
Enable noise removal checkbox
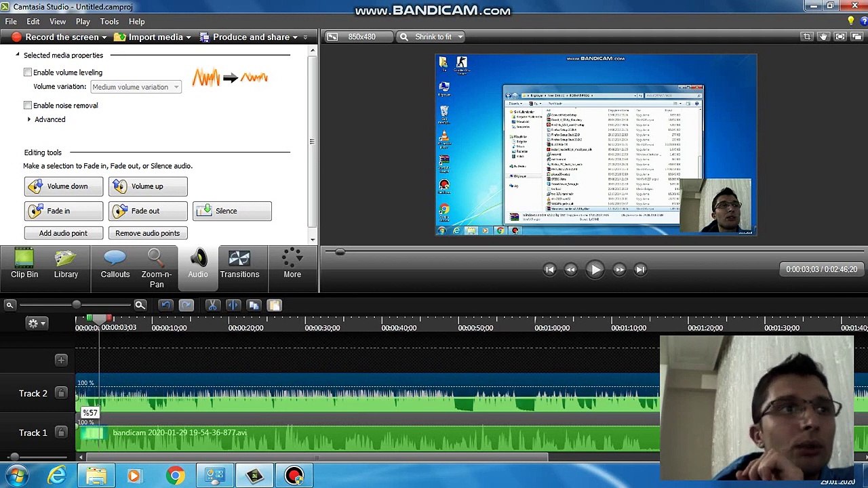click(28, 106)
